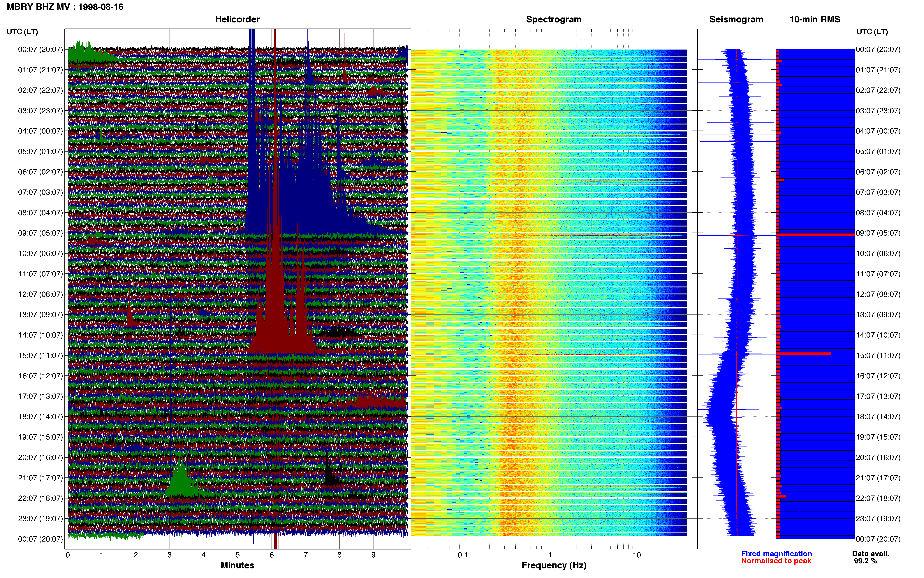Image resolution: width=924 pixels, height=578 pixels.
Task: Click the "UTC (LT)" label beside the Helicorder
Action: coord(22,32)
